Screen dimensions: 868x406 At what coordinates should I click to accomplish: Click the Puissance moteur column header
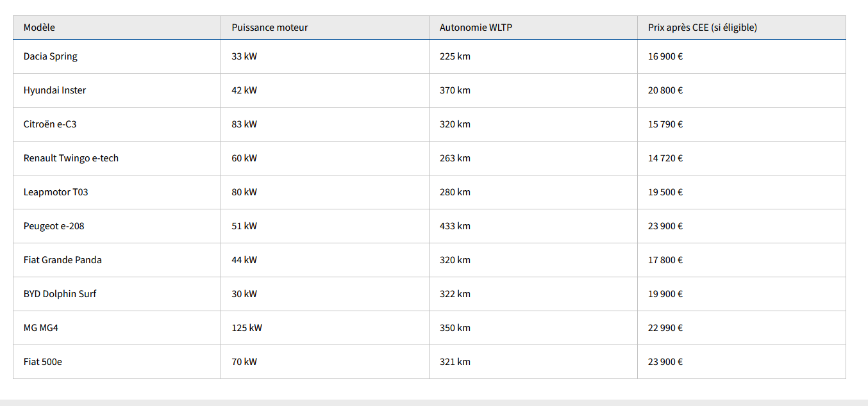pyautogui.click(x=269, y=28)
